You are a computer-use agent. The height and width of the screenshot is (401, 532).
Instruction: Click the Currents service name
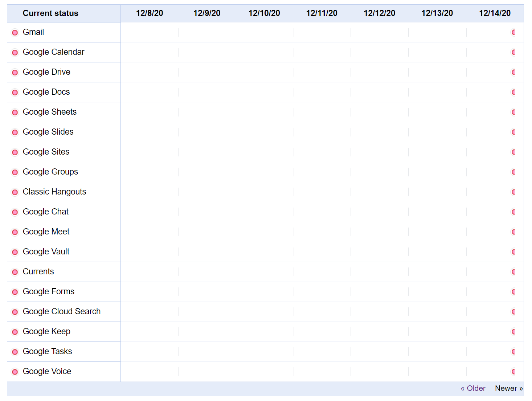point(38,271)
